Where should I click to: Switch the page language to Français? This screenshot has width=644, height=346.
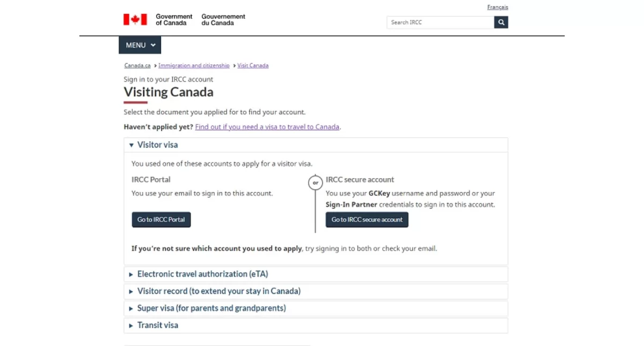click(497, 7)
